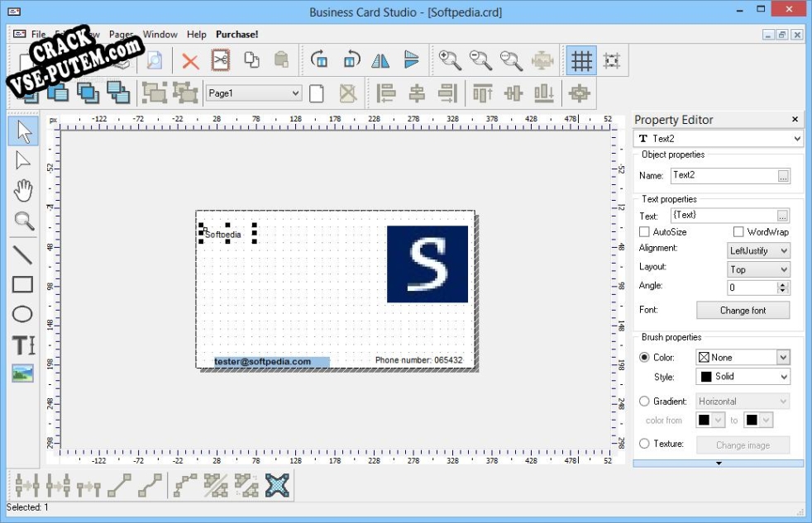812x523 pixels.
Task: Click the Change image button
Action: pyautogui.click(x=743, y=445)
